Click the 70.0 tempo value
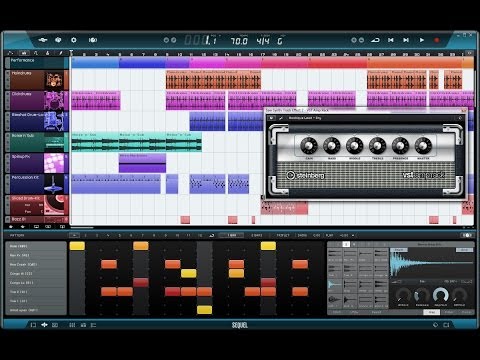Viewport: 480px width, 360px height. coord(239,41)
